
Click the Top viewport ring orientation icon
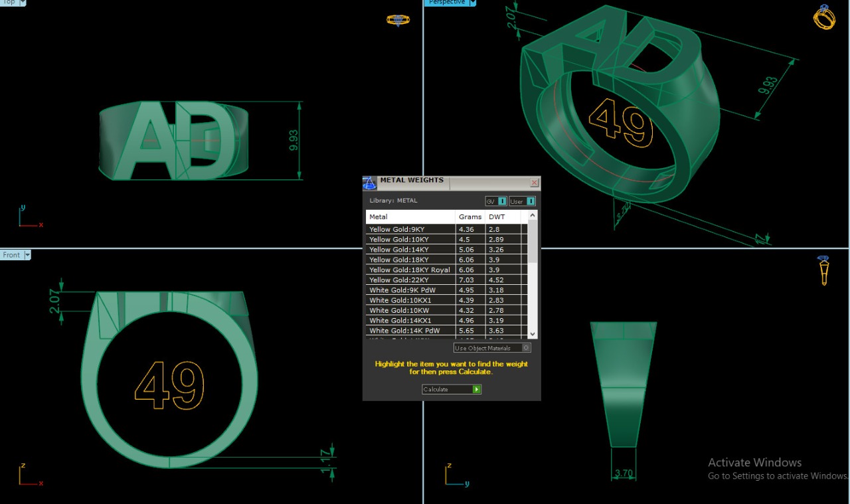tap(398, 20)
